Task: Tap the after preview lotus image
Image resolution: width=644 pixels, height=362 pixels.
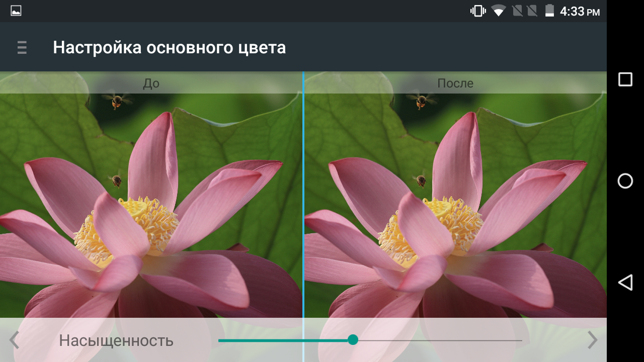Action: (455, 206)
